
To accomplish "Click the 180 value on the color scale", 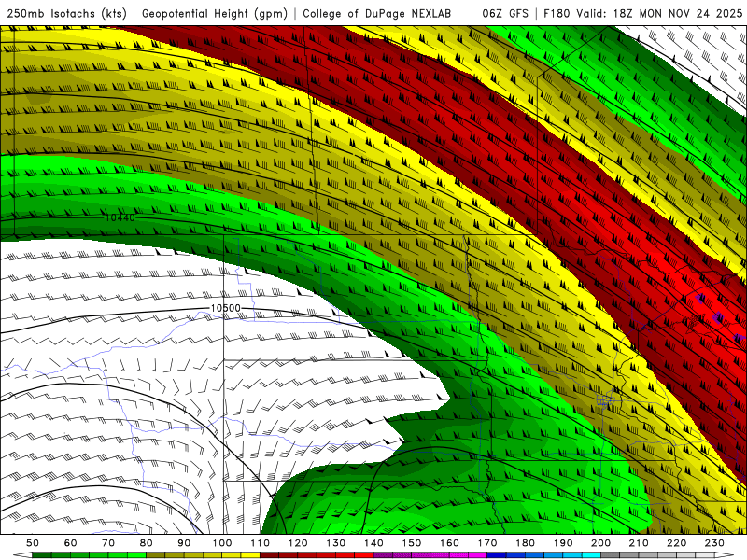I will click(525, 543).
